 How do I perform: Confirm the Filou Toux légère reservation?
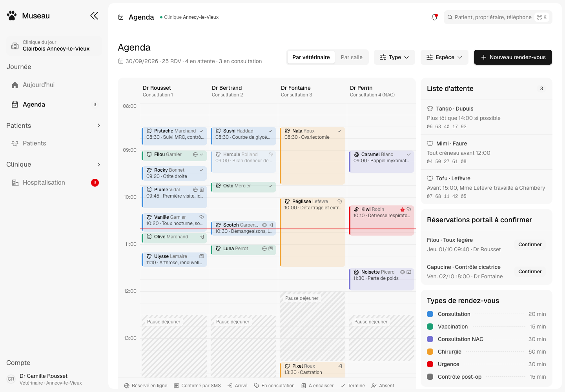point(530,245)
